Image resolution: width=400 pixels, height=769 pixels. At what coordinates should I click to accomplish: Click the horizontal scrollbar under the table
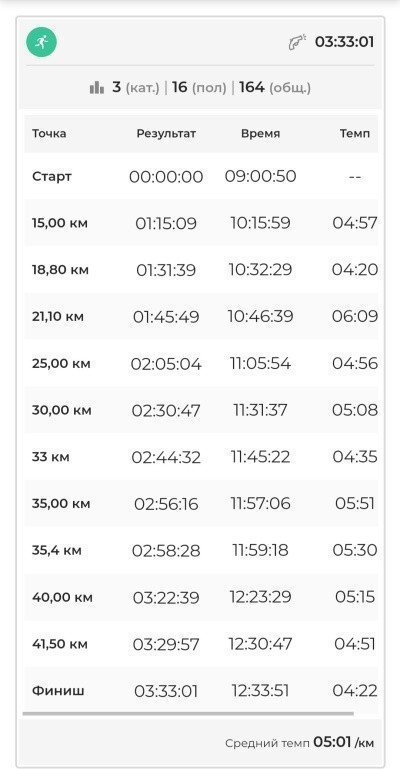pyautogui.click(x=188, y=714)
